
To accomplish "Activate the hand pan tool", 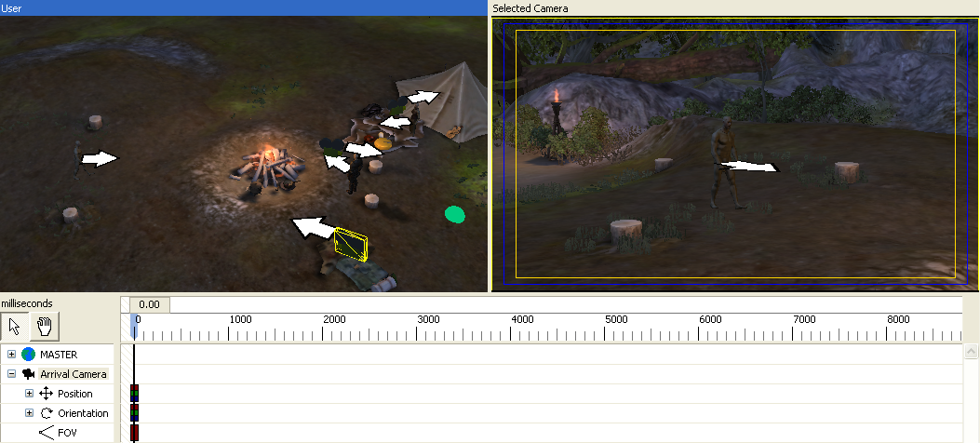I will tap(44, 326).
